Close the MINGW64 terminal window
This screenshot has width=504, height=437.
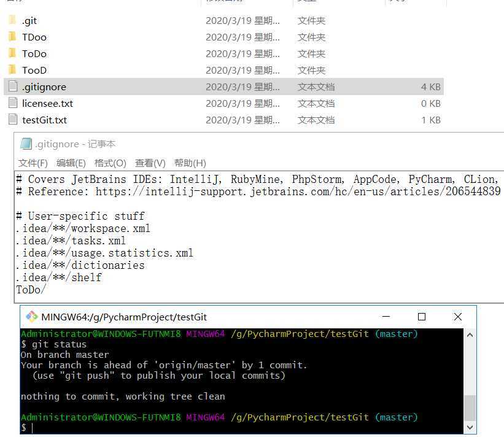[x=458, y=317]
